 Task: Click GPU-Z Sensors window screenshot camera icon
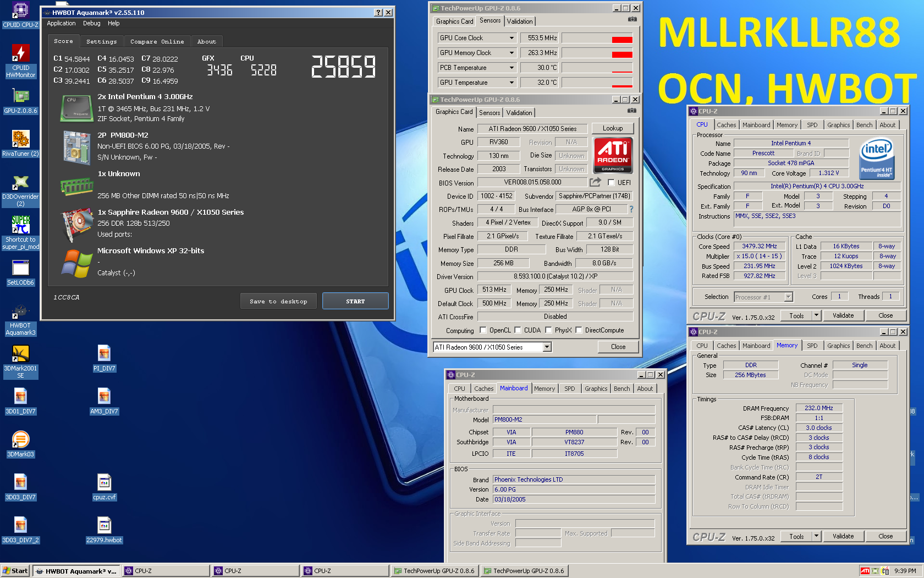632,19
